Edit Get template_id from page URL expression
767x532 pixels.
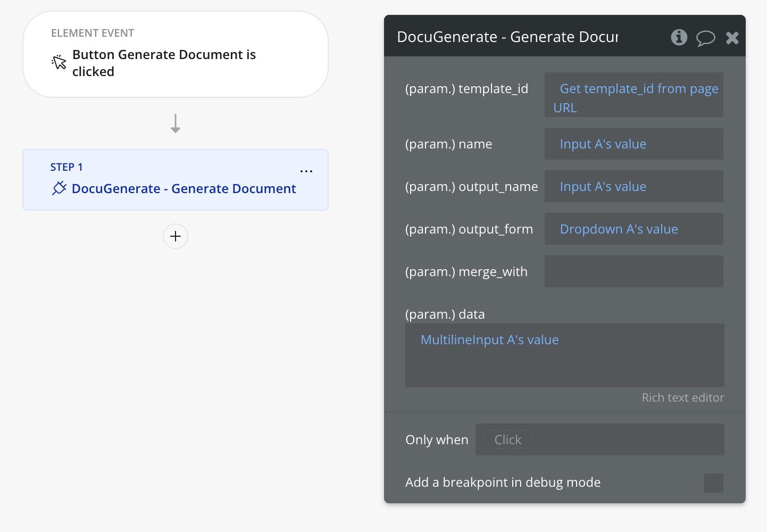(634, 95)
